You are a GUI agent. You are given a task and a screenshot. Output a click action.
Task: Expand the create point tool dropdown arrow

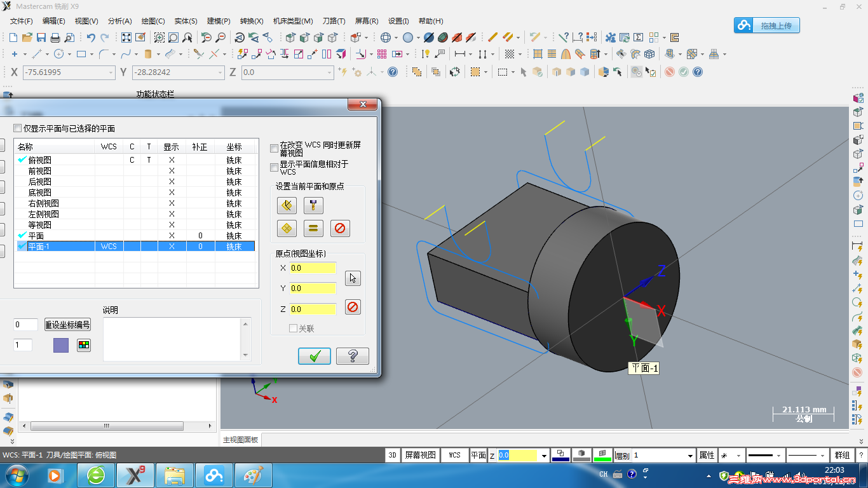[24, 55]
